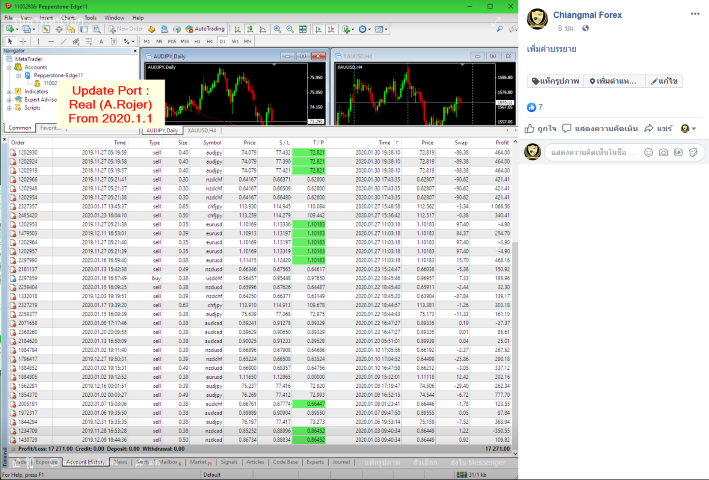
Task: Open MetaEditor yellow book icon
Action: [x=151, y=29]
